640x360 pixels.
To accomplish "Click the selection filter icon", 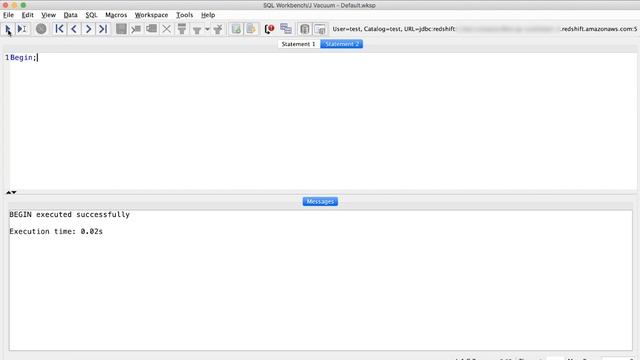I will pos(182,29).
